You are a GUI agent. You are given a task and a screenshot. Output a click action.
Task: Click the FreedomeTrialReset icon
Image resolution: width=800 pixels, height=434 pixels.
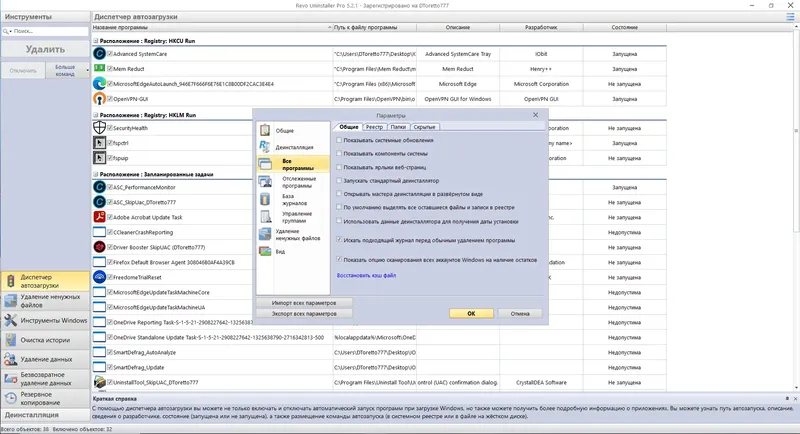point(99,277)
